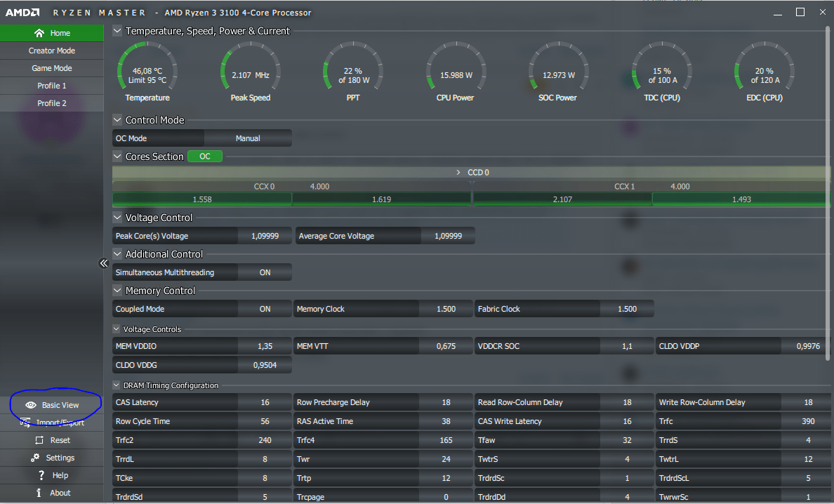Screen dimensions: 834x504
Task: Click the Home house icon
Action: coord(39,33)
